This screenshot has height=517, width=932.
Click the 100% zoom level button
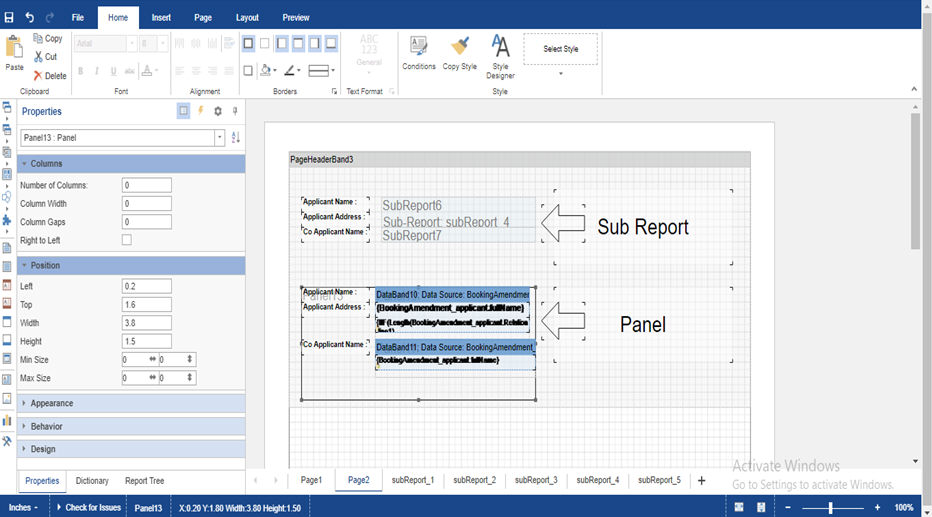pos(903,507)
